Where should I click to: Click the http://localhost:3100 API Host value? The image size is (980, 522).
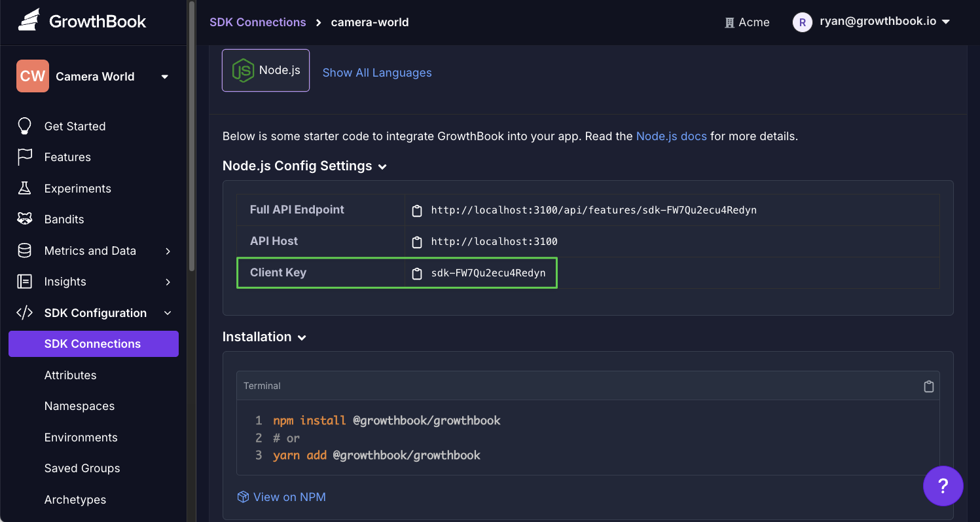click(x=494, y=242)
